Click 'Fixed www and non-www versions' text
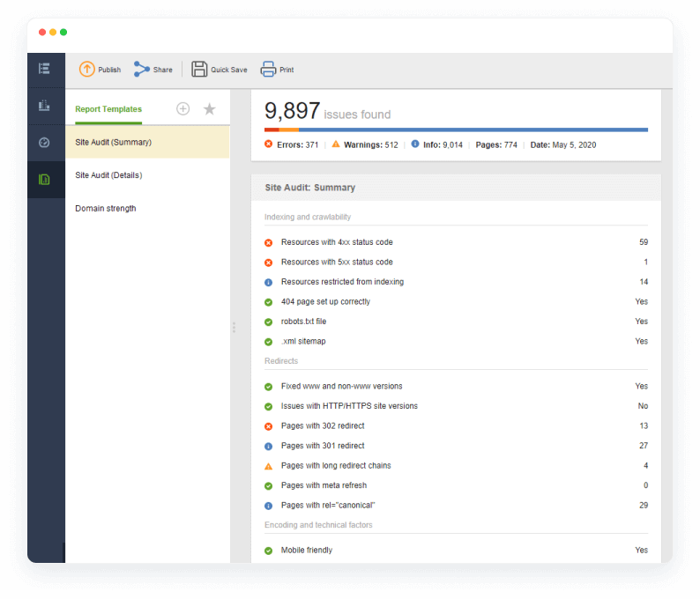This screenshot has width=700, height=599. point(341,386)
